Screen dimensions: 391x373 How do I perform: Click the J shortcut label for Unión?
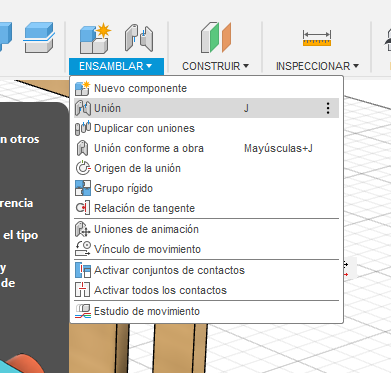[246, 108]
